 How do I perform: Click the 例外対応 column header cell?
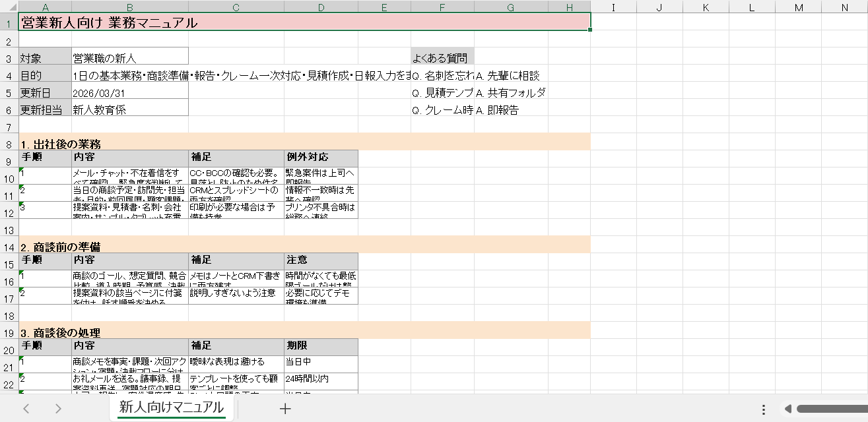321,158
